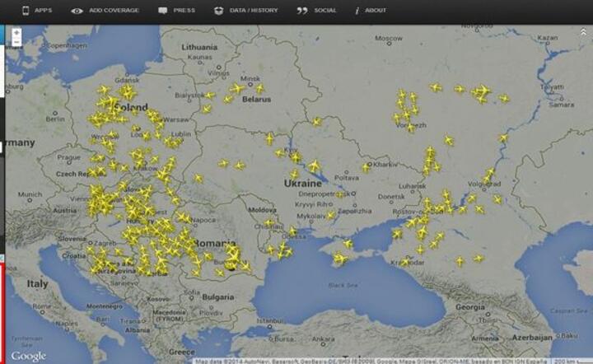Select the plane left of Belarus label
Image resolution: width=593 pixels, height=364 pixels.
(228, 100)
